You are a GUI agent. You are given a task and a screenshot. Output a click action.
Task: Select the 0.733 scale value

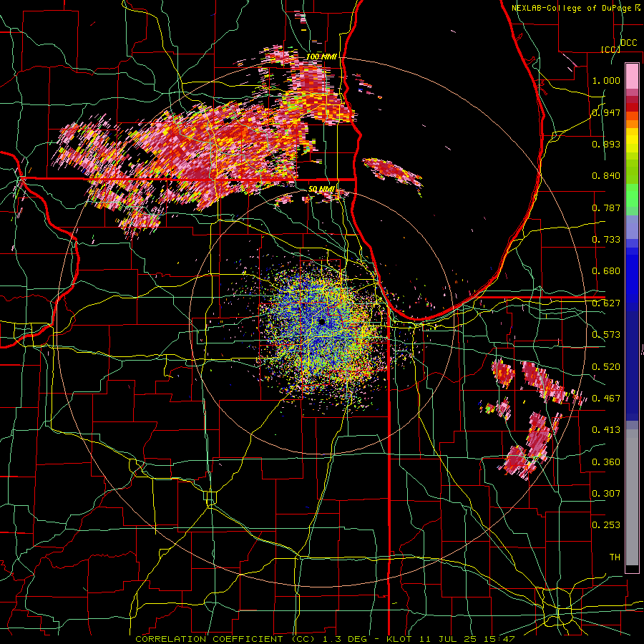[x=606, y=240]
